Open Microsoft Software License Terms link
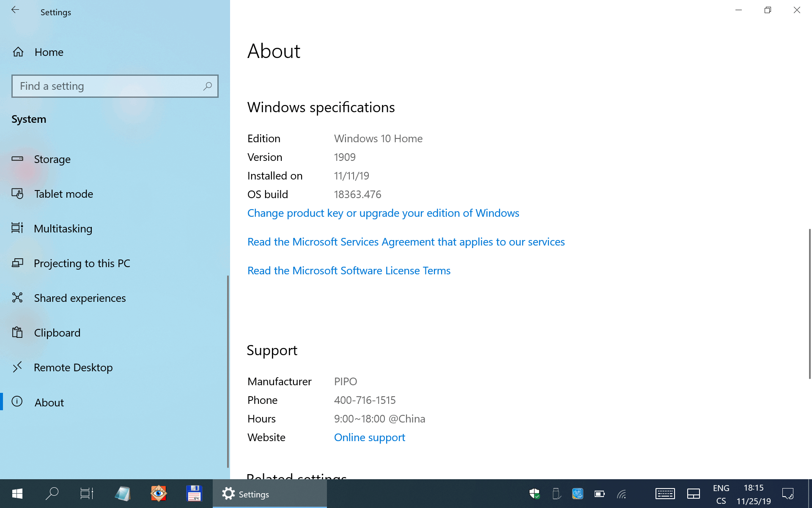This screenshot has width=812, height=508. click(x=348, y=271)
